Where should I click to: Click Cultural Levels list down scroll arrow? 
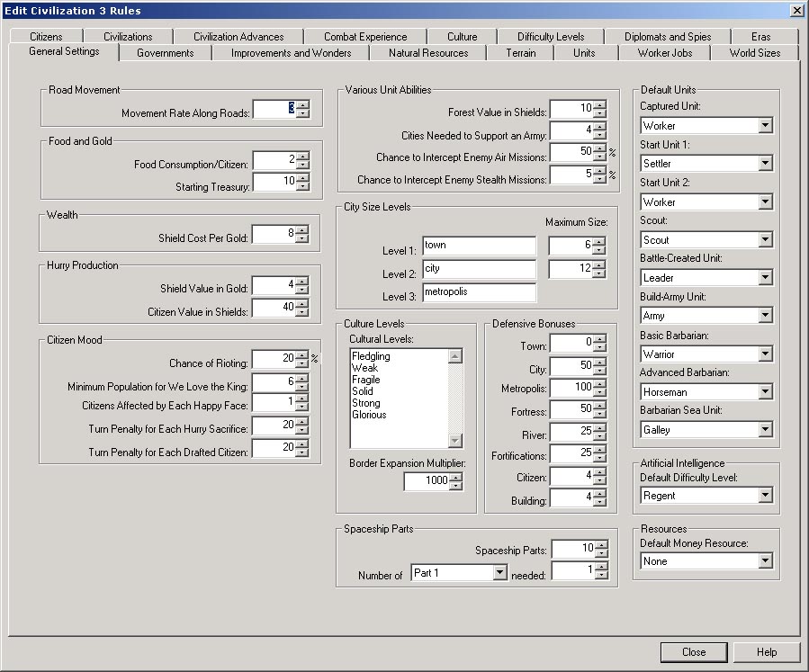pos(455,441)
